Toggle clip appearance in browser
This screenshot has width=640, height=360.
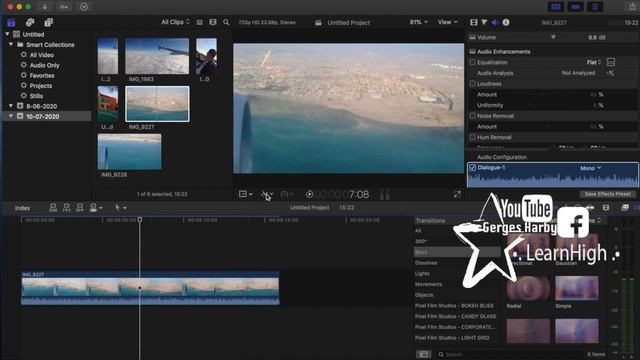pyautogui.click(x=200, y=22)
